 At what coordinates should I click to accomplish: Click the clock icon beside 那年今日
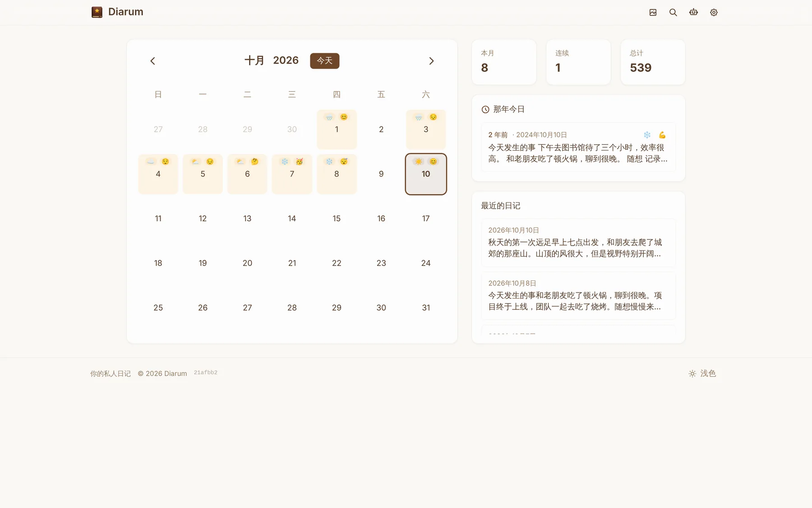[485, 109]
